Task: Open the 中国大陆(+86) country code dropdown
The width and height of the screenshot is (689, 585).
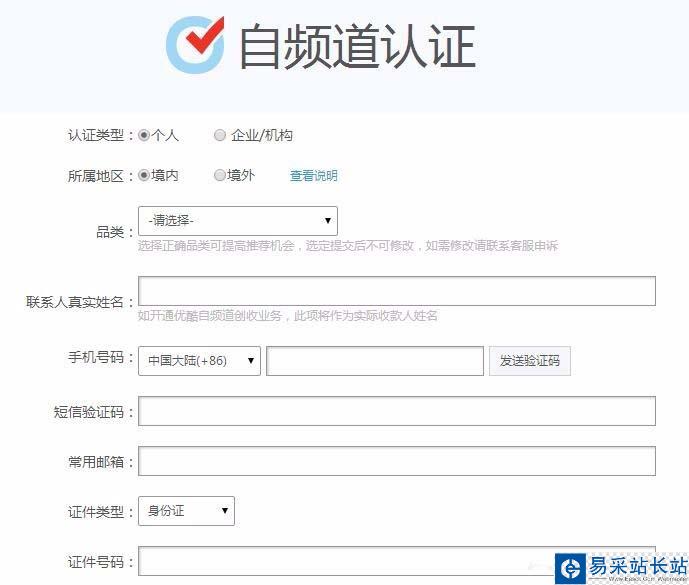Action: (x=199, y=361)
